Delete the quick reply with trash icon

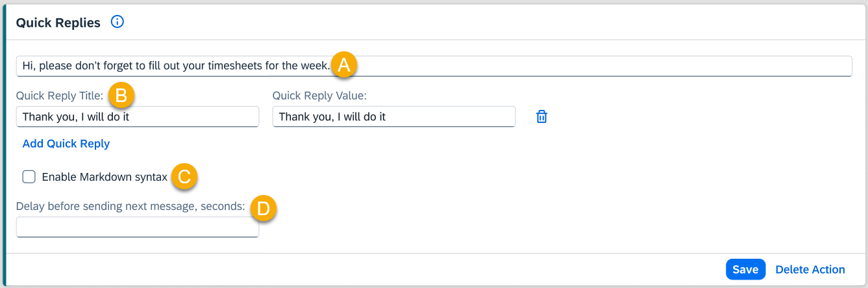tap(541, 117)
